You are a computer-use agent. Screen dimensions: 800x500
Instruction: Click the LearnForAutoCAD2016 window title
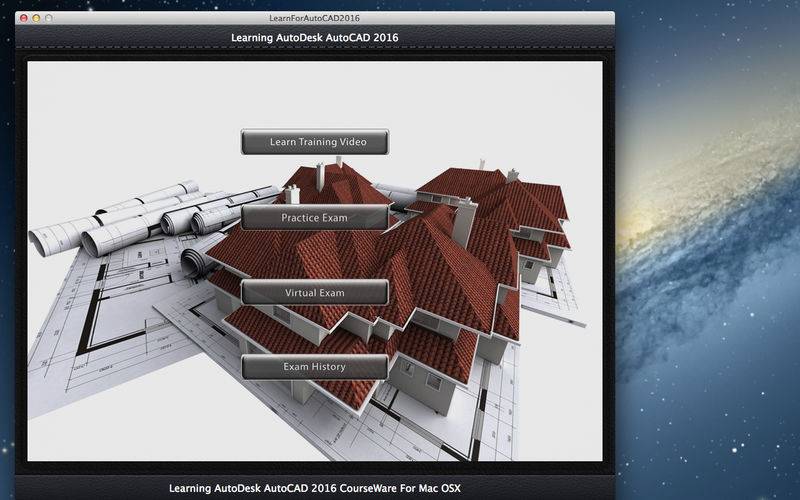(x=314, y=18)
